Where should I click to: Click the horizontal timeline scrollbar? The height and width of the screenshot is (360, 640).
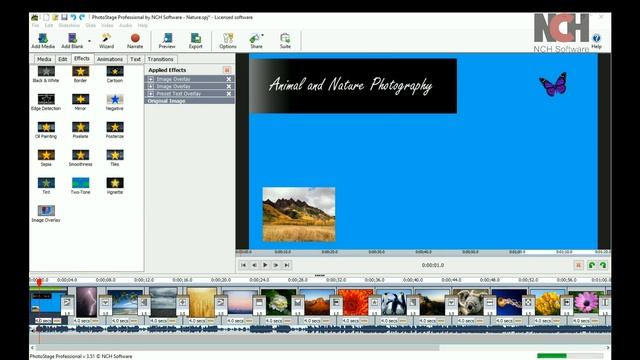[238, 348]
